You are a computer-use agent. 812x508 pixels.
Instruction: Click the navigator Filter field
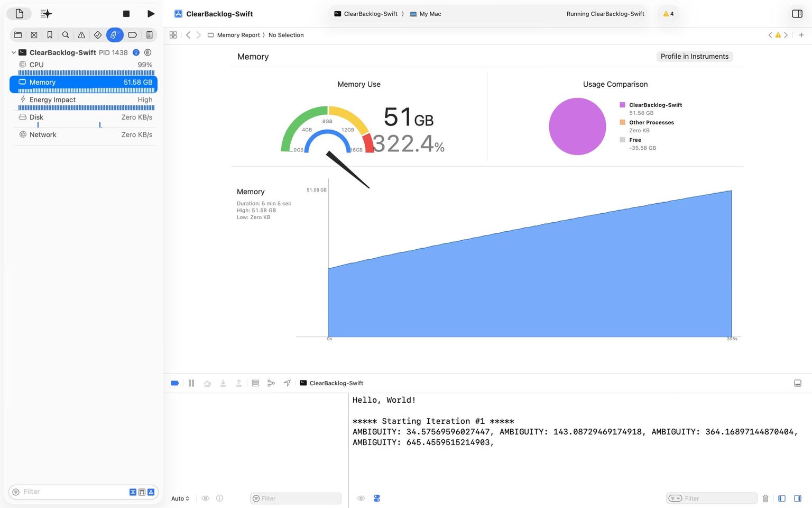pos(74,492)
